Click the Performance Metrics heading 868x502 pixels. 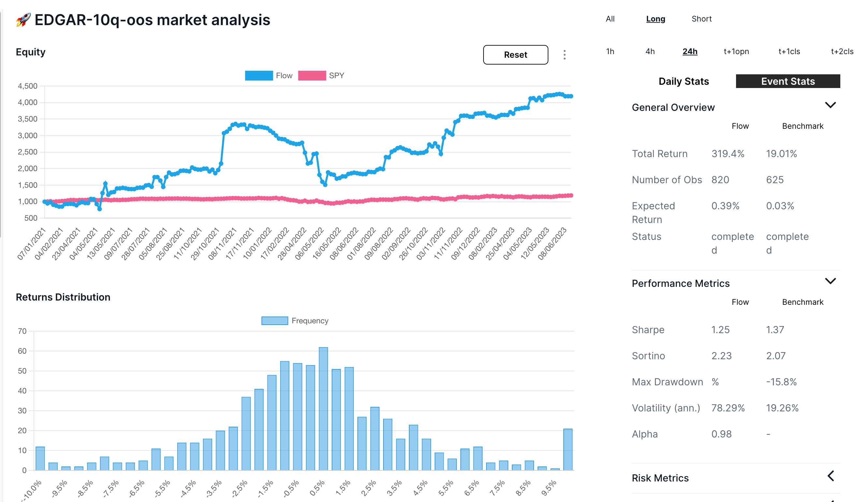point(680,284)
